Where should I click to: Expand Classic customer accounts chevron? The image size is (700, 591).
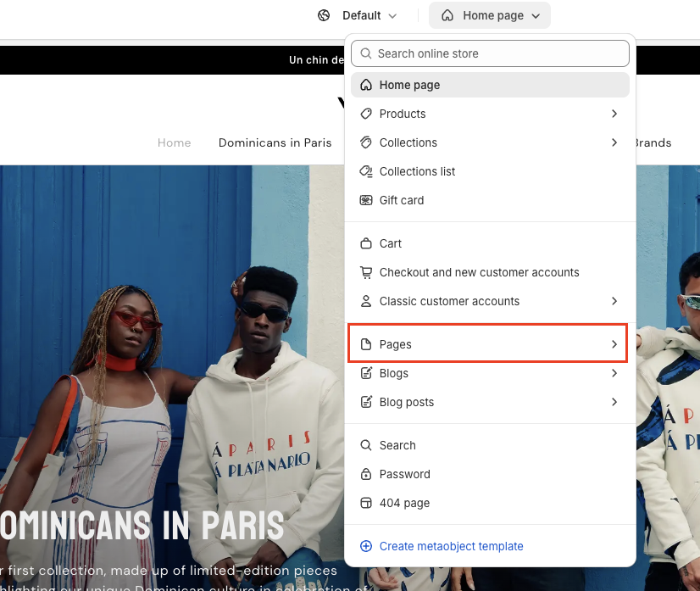click(x=614, y=301)
